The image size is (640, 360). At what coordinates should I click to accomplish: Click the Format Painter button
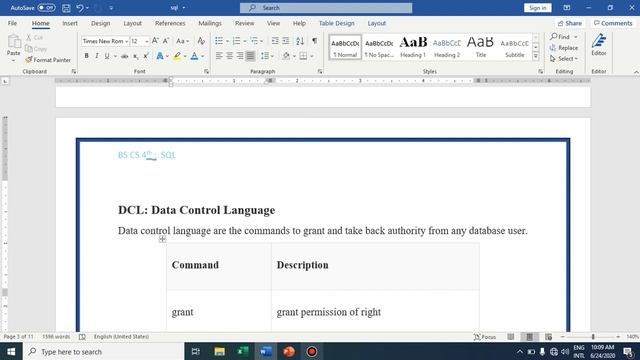(48, 60)
